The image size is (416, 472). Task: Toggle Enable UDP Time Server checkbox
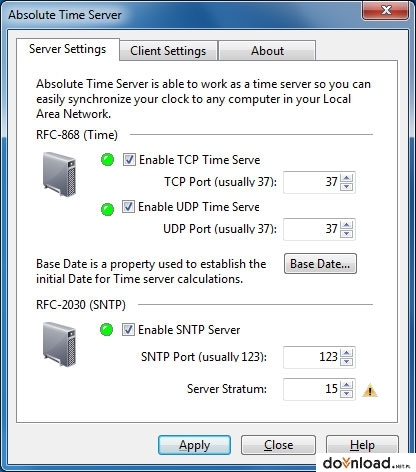pyautogui.click(x=128, y=207)
